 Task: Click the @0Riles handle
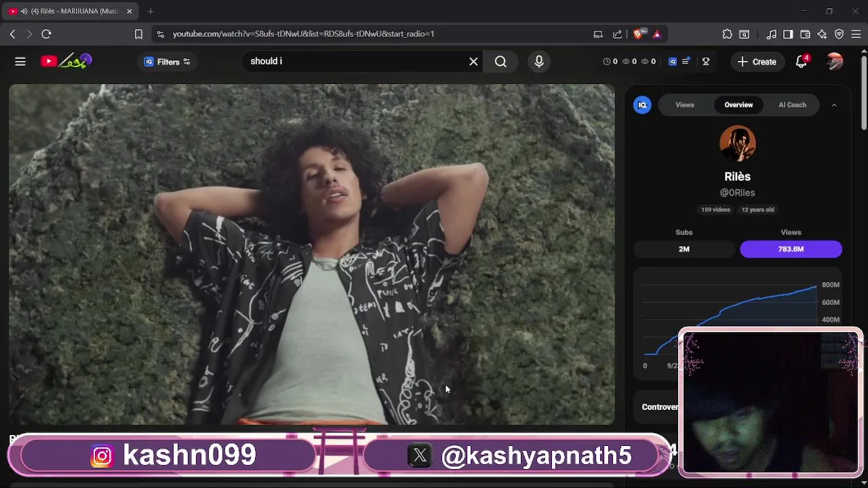coord(737,193)
